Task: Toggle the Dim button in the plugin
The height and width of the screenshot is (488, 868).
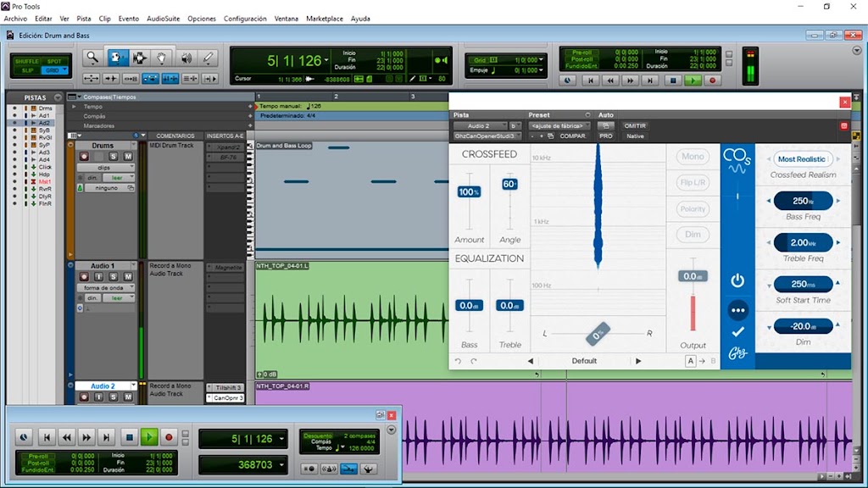Action: [x=693, y=234]
